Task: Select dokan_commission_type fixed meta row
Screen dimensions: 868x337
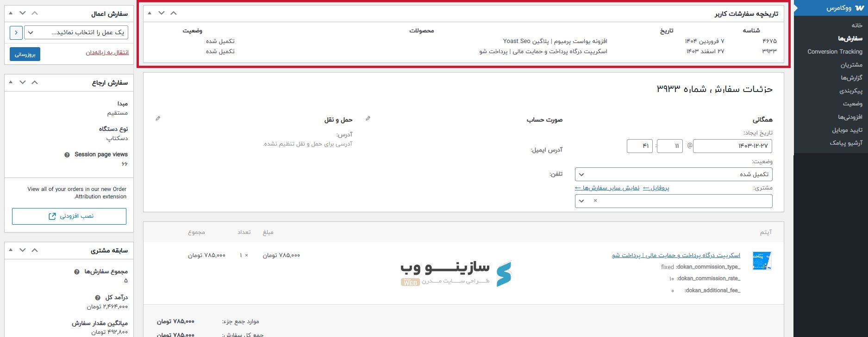Action: tap(701, 267)
